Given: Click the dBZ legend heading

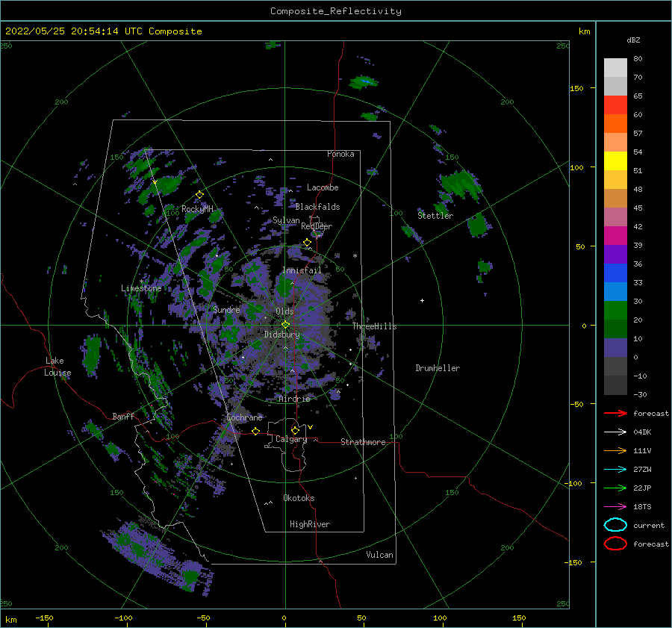Looking at the screenshot, I should pyautogui.click(x=633, y=40).
